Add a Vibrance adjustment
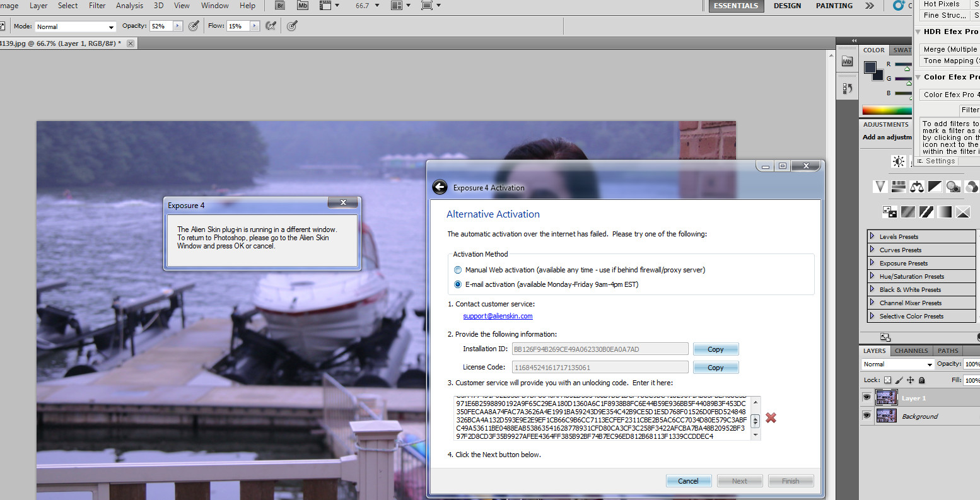This screenshot has height=500, width=980. click(x=880, y=186)
